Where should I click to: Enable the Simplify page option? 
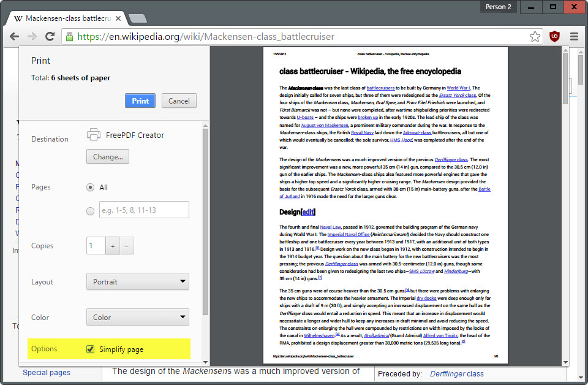pos(91,348)
